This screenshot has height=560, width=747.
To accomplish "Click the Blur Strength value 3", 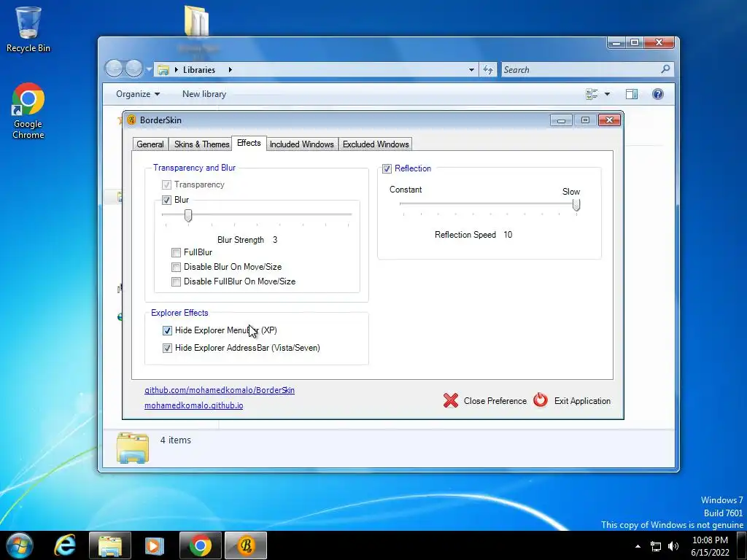I will tap(275, 240).
